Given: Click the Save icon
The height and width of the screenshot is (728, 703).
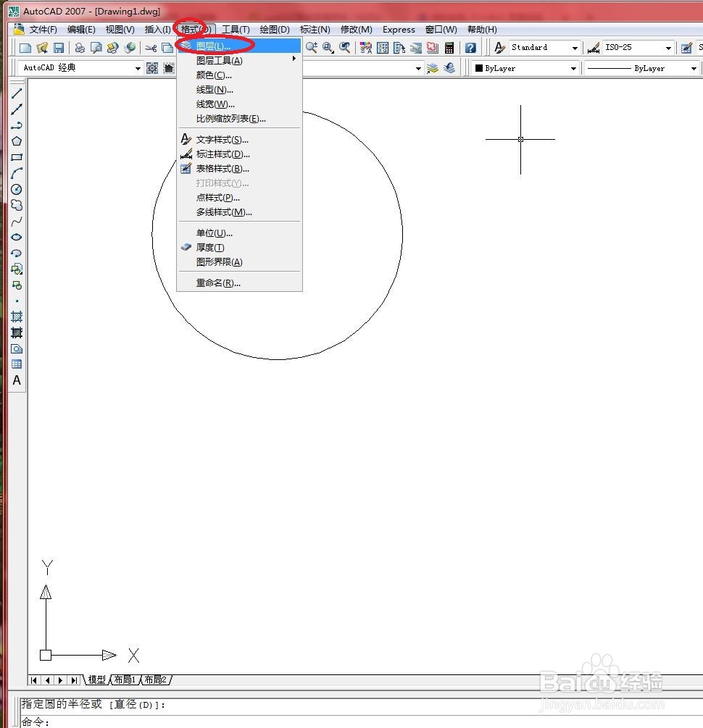Looking at the screenshot, I should tap(59, 47).
